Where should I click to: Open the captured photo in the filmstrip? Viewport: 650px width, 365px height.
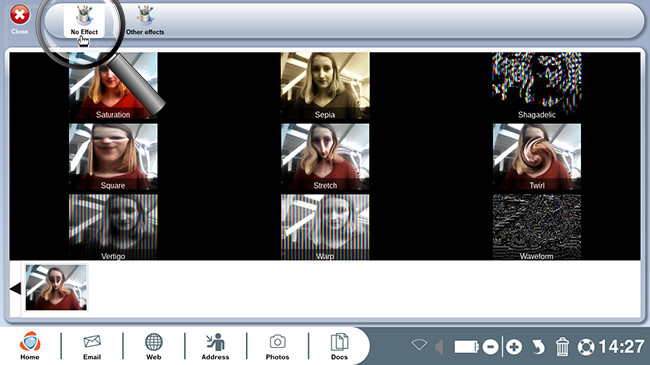tap(56, 287)
